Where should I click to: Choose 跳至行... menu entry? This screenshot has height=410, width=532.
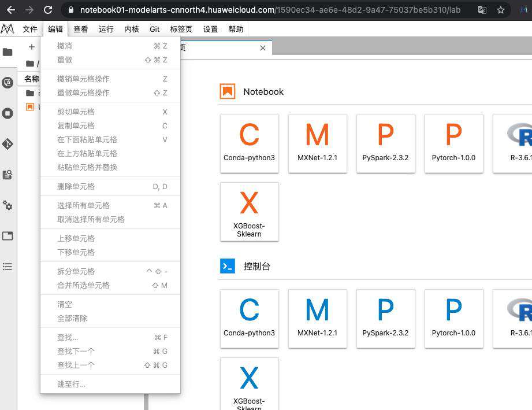[x=110, y=384]
